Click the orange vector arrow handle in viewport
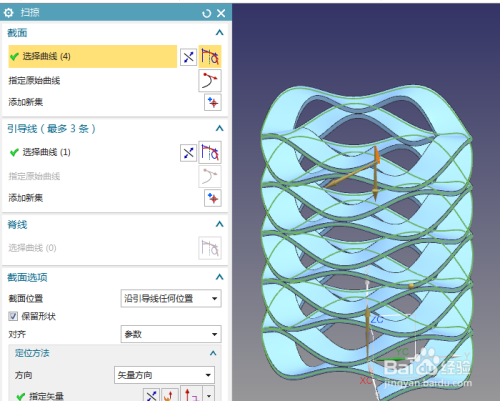 pos(377,155)
